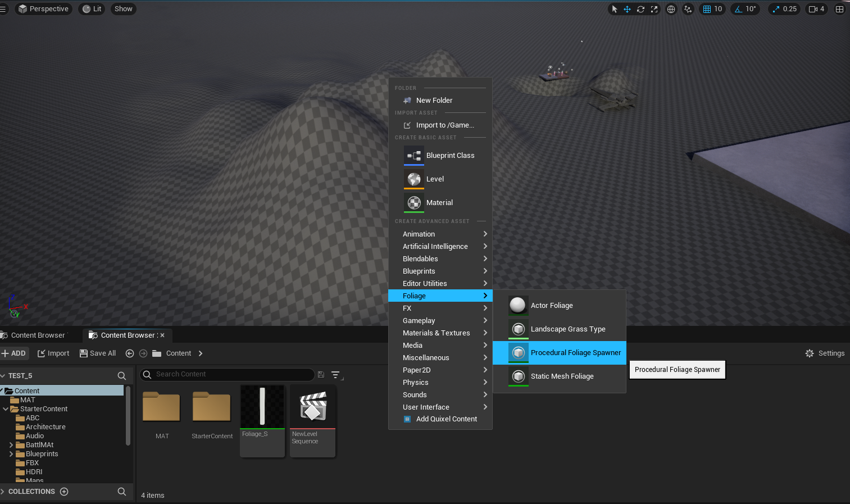This screenshot has height=504, width=850.
Task: Collapse the StarterContent tree folder
Action: (6, 409)
